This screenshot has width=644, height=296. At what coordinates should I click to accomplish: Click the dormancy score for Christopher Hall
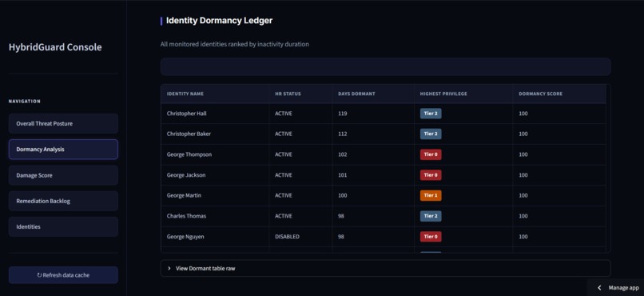[x=523, y=114]
